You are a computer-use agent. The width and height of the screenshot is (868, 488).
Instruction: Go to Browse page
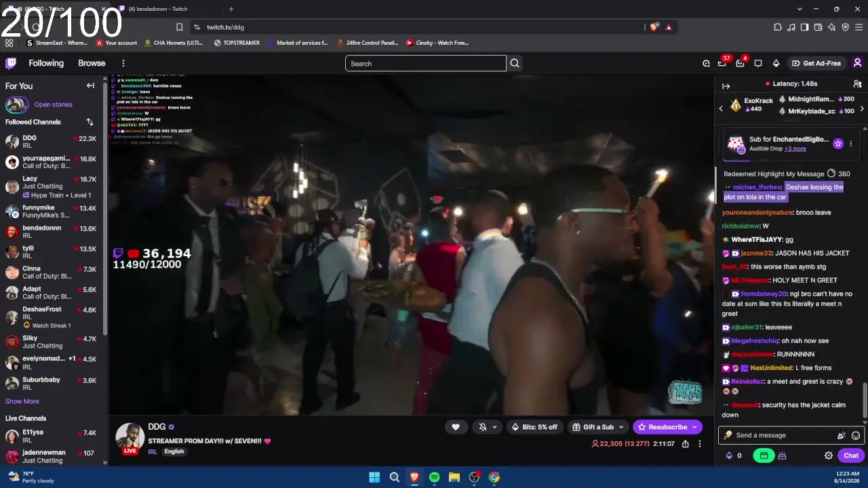(x=92, y=63)
